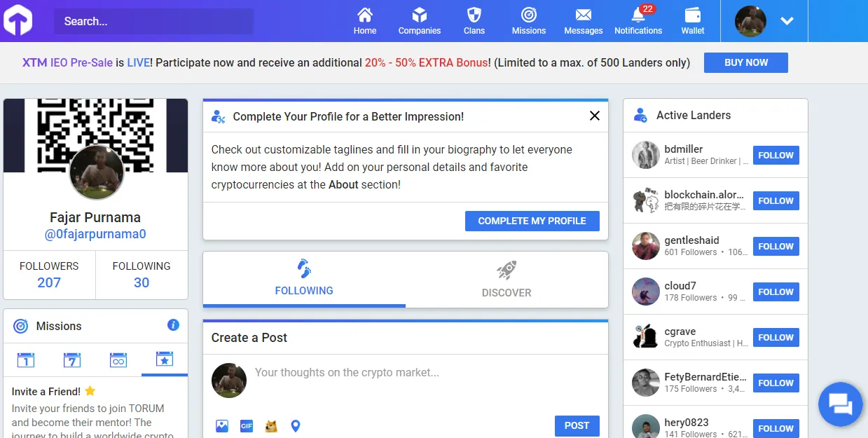
Task: Follow user cloud7
Action: click(776, 292)
